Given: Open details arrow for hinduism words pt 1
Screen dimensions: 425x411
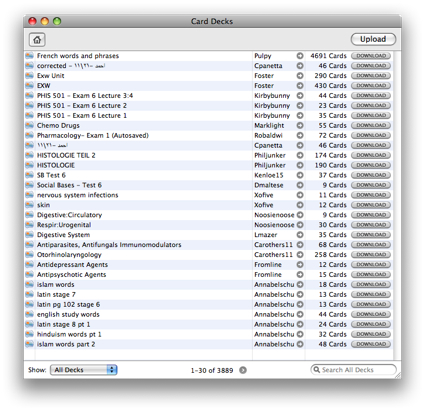Looking at the screenshot, I should pyautogui.click(x=300, y=334).
